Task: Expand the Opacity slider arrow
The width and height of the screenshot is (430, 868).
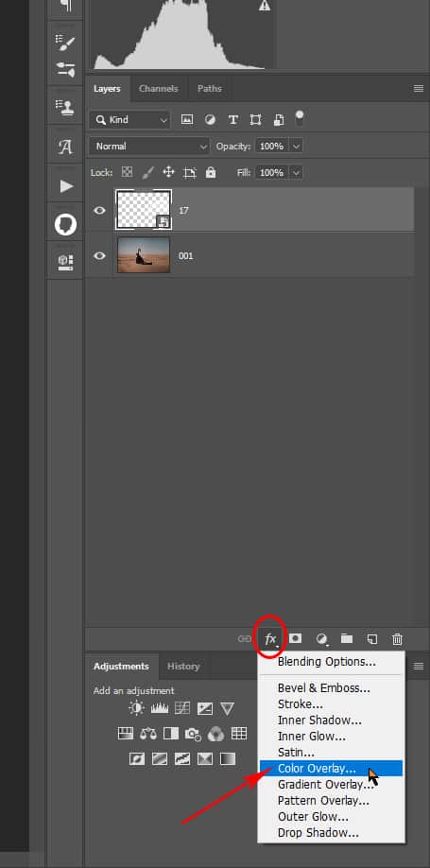Action: 296,147
